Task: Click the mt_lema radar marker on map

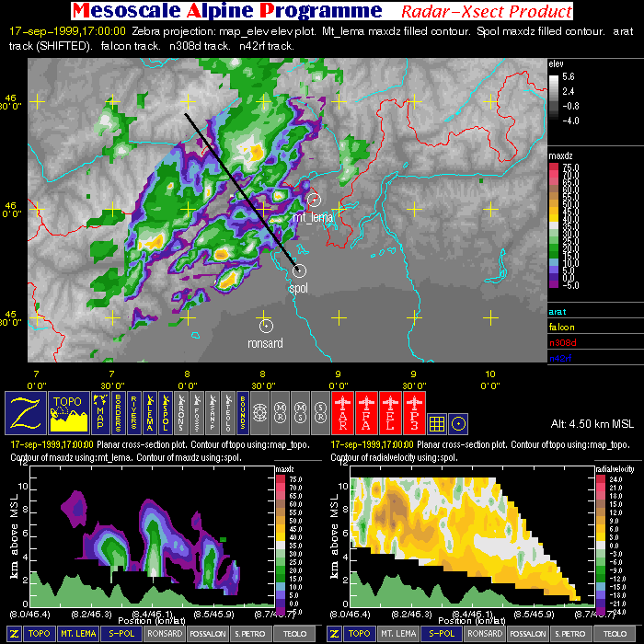Action: pos(314,200)
